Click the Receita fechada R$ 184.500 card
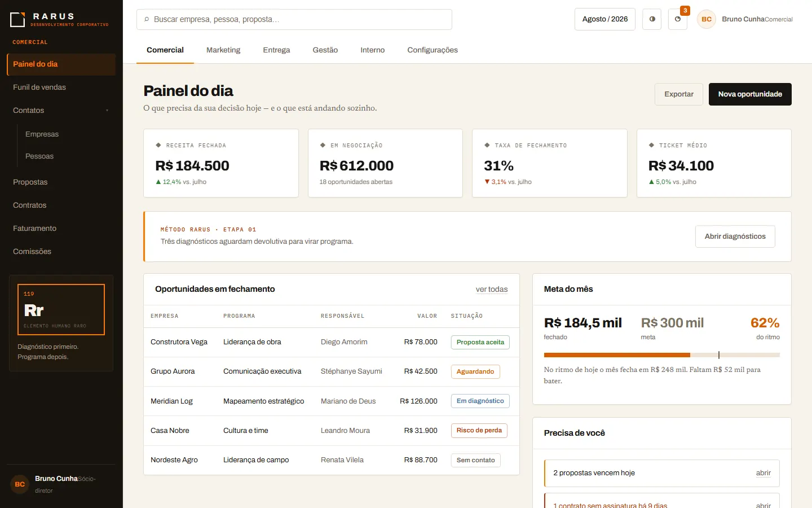Screen dimensions: 812x508 pyautogui.click(x=221, y=163)
